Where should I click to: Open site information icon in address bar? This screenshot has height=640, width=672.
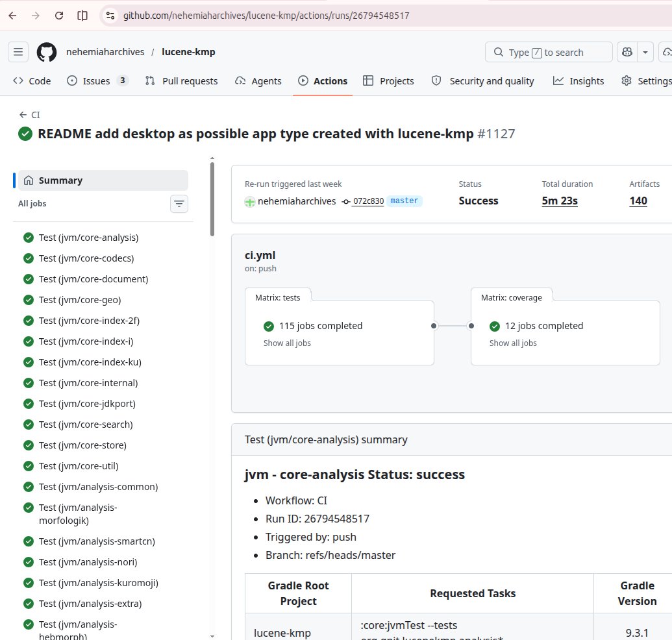point(110,16)
